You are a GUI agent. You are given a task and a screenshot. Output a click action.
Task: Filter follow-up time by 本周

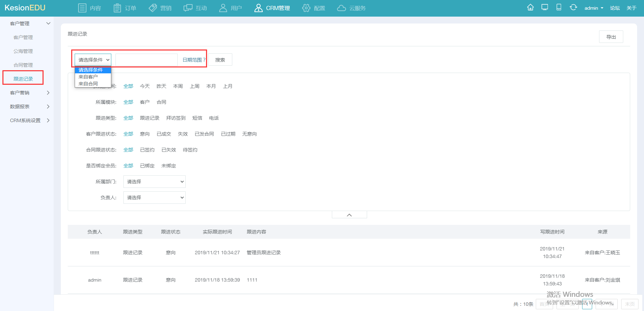[x=178, y=86]
